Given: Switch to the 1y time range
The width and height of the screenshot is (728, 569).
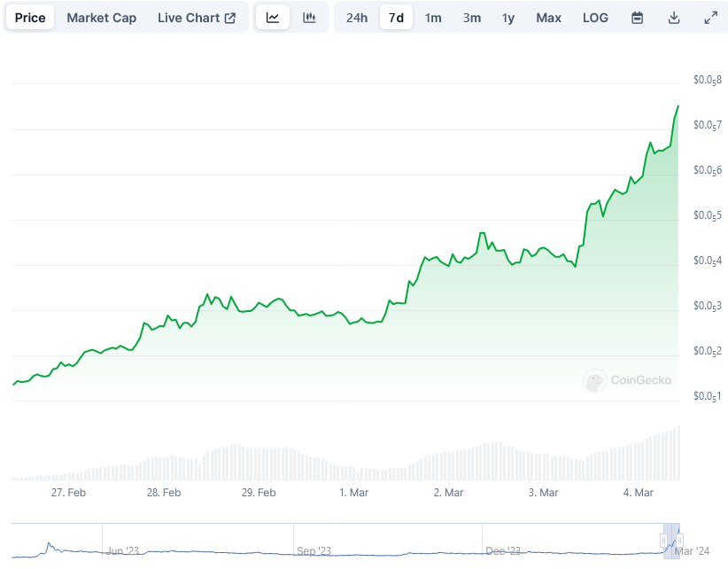Looking at the screenshot, I should point(508,18).
